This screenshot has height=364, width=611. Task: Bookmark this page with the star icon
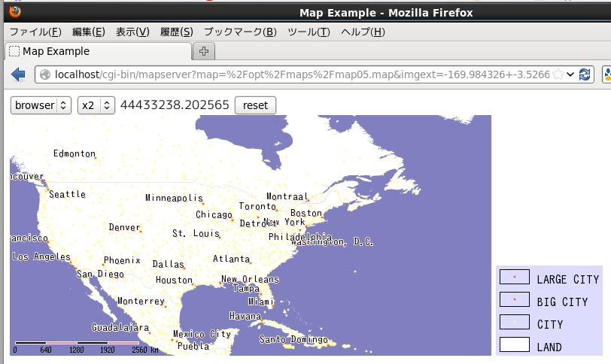558,74
